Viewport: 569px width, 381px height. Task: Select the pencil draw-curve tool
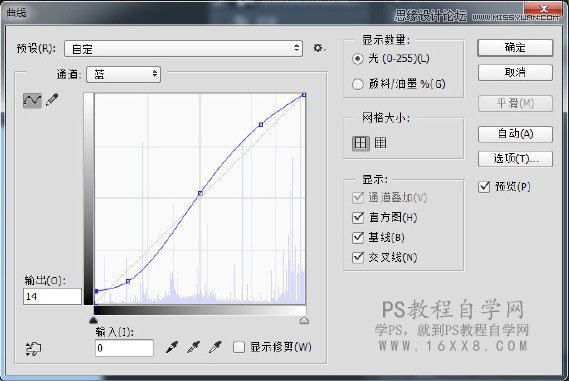[52, 100]
